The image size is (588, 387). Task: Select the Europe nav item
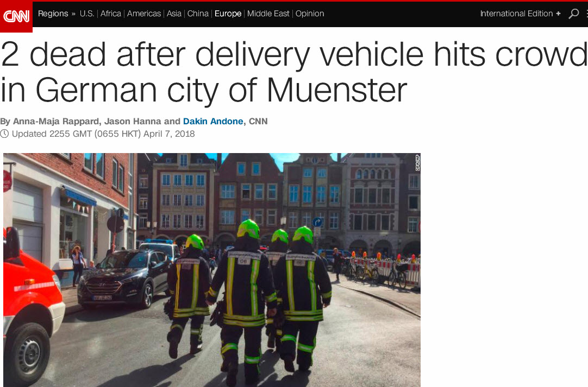click(228, 14)
